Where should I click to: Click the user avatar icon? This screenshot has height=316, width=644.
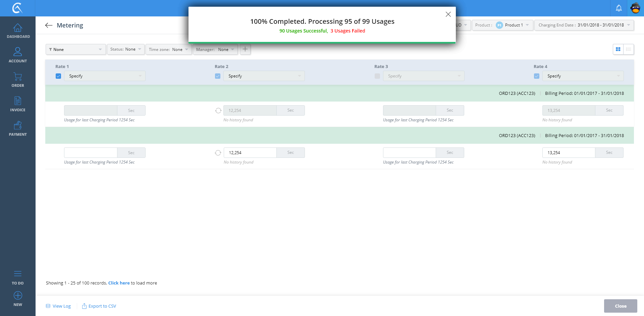coord(635,8)
